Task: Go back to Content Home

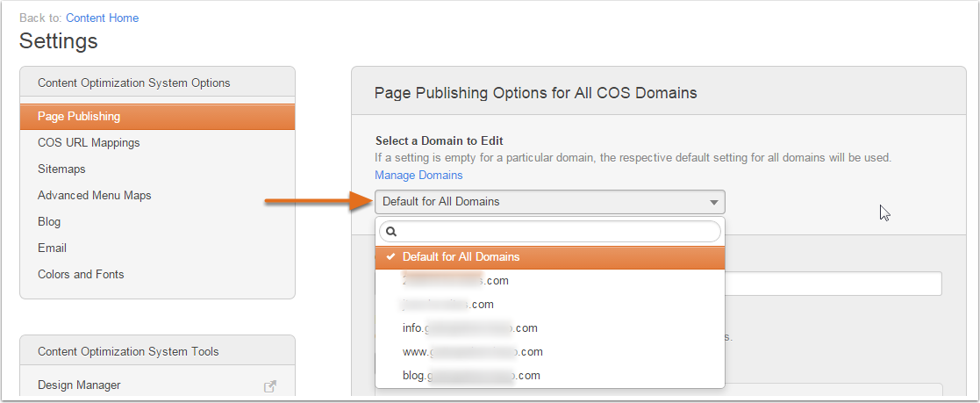Action: point(103,18)
